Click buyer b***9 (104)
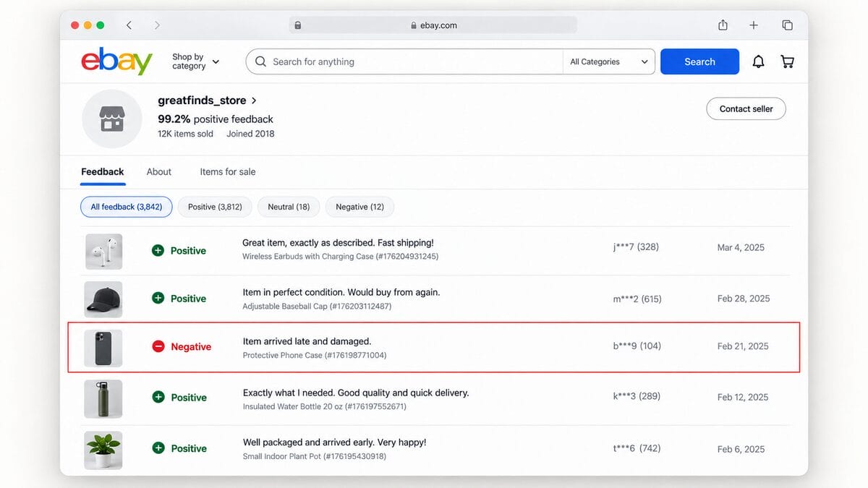This screenshot has height=488, width=868. (x=637, y=346)
